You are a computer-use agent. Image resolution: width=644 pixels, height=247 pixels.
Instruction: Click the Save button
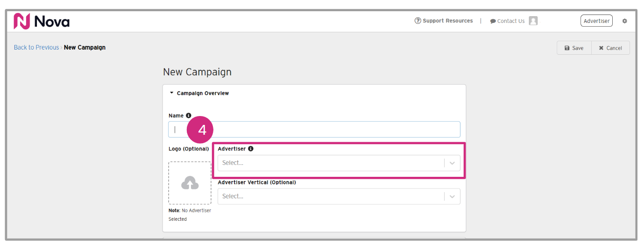pyautogui.click(x=574, y=48)
